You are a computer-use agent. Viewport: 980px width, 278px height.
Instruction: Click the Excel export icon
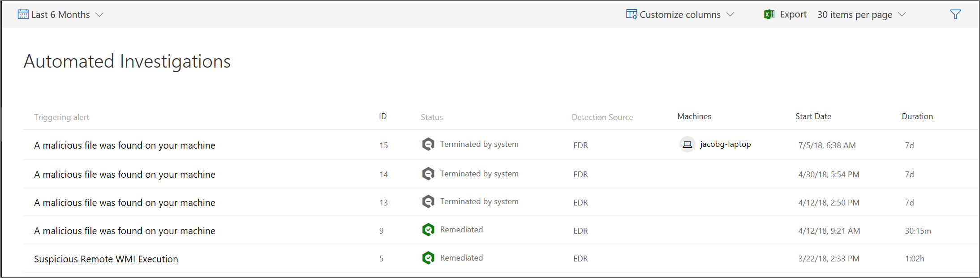(769, 14)
